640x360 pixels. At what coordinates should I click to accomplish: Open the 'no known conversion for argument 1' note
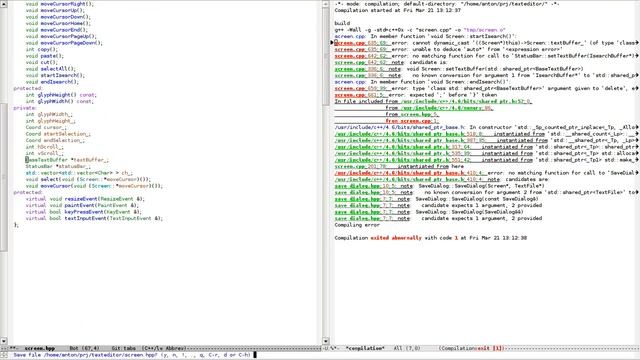(367, 76)
